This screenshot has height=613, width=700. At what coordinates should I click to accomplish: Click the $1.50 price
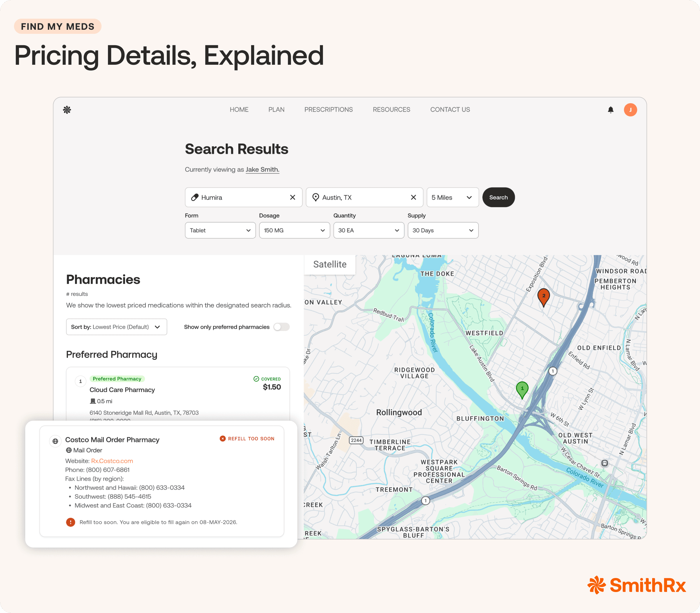point(272,387)
